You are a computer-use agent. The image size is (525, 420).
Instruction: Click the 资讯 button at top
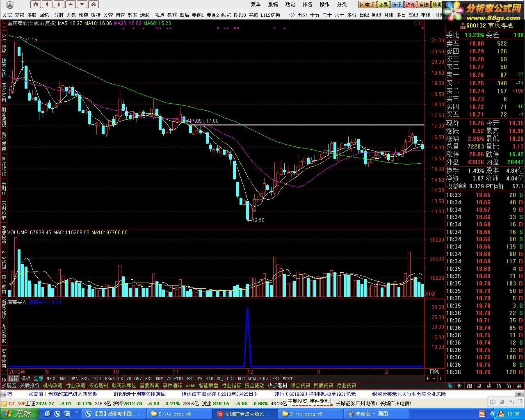397,5
